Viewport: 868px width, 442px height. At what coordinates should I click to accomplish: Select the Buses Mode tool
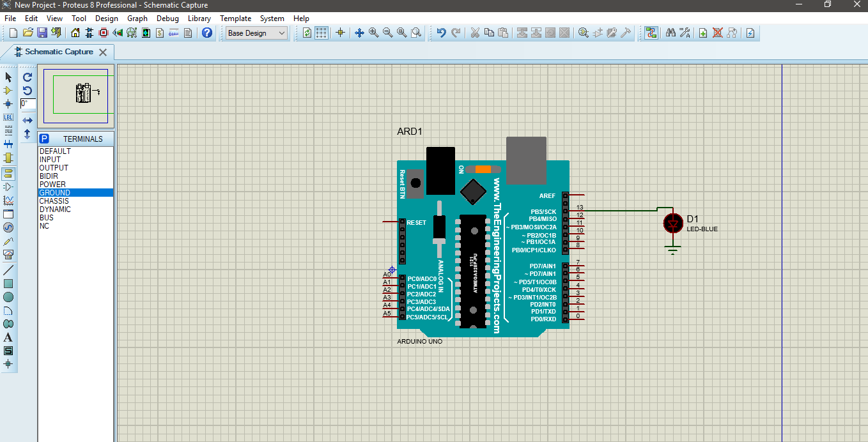(8, 144)
